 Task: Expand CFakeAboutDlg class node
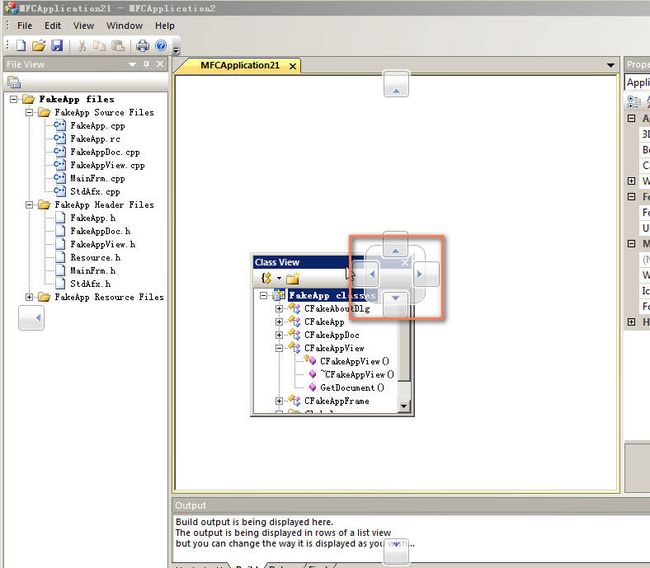tap(279, 309)
